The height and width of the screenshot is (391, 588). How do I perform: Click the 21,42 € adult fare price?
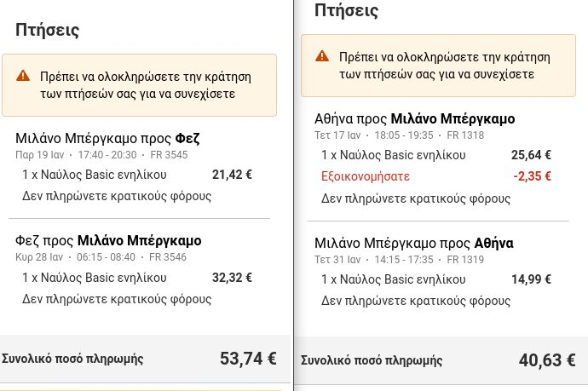pos(232,175)
